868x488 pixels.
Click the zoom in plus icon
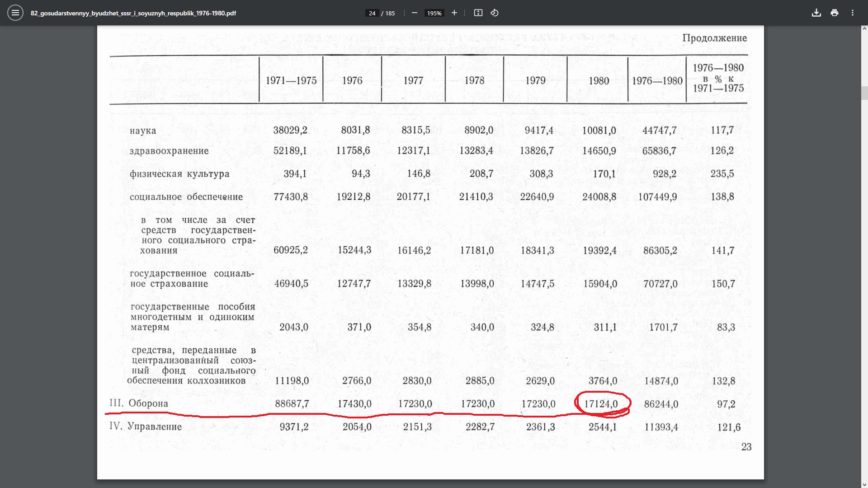[x=454, y=13]
